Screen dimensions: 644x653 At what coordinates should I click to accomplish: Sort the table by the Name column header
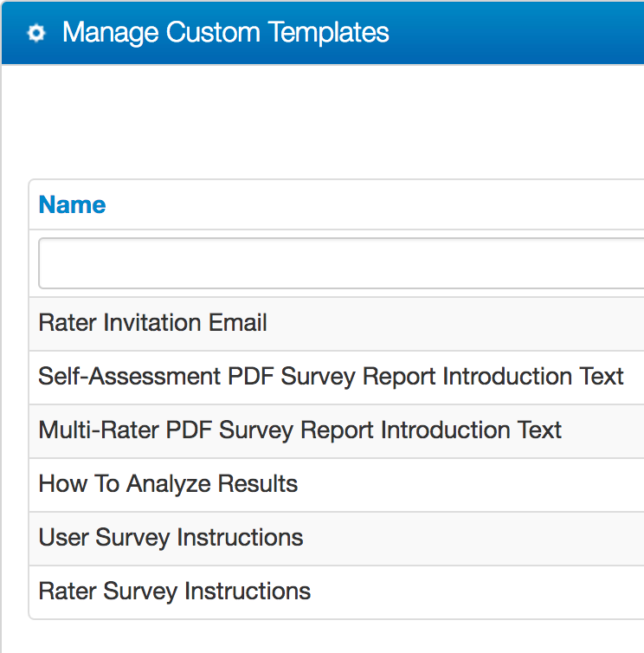pyautogui.click(x=72, y=204)
